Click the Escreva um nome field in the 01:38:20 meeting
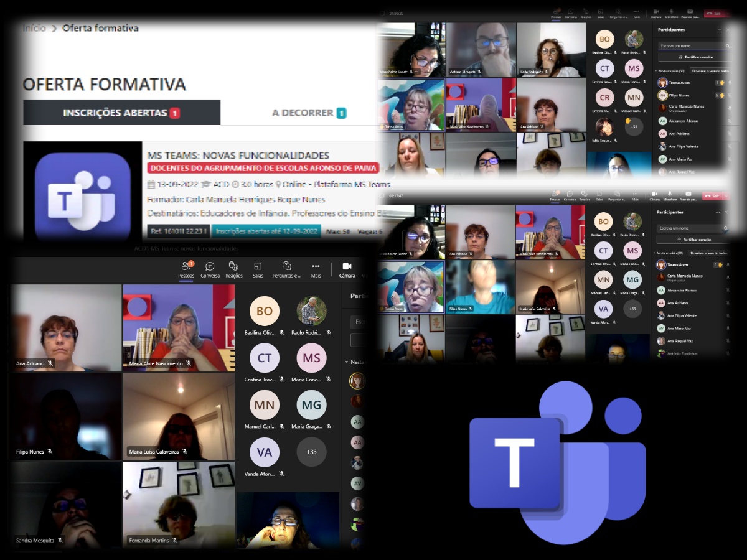 click(x=694, y=45)
